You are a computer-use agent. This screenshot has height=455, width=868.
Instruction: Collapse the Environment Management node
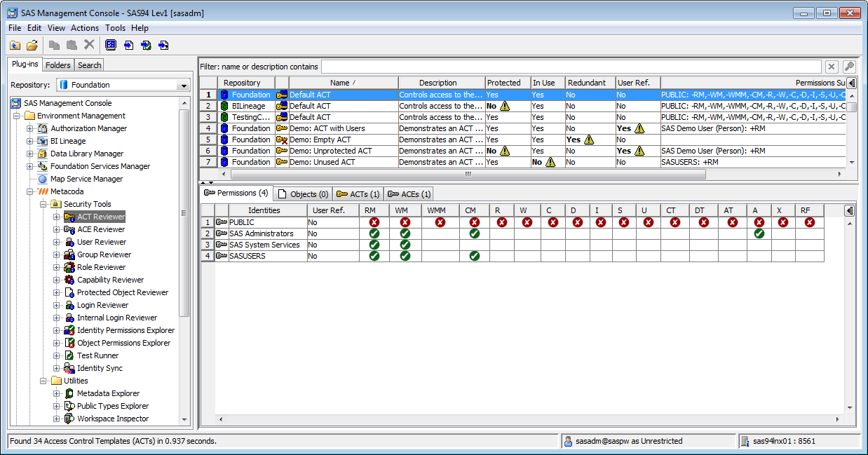(x=17, y=116)
